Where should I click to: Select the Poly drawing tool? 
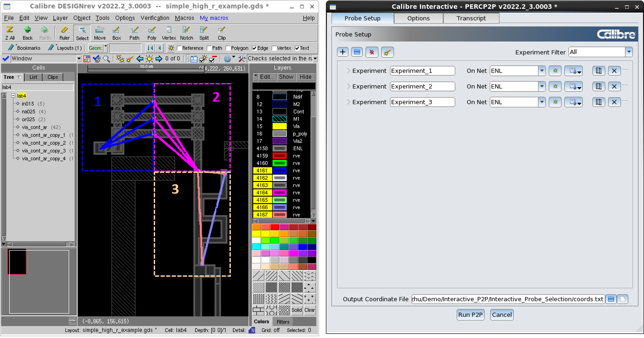pyautogui.click(x=151, y=33)
